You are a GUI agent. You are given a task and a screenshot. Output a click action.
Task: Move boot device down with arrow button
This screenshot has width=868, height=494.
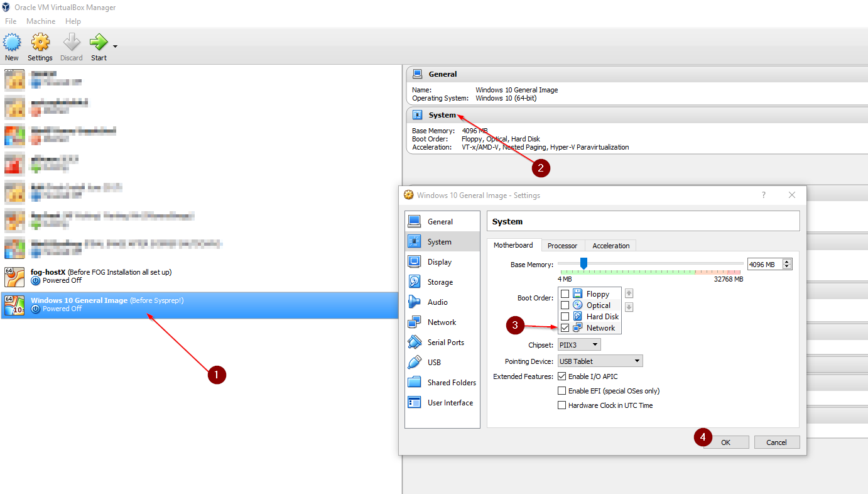tap(629, 307)
